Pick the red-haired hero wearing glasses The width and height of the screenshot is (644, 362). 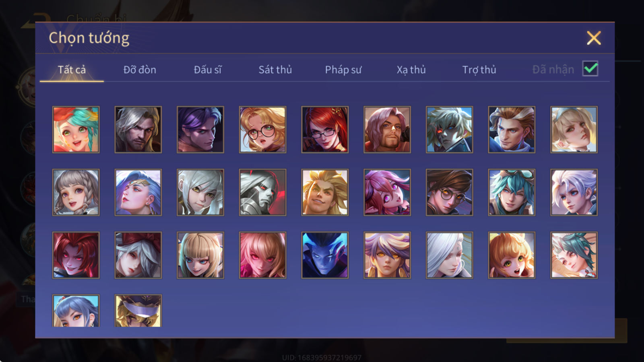(325, 130)
